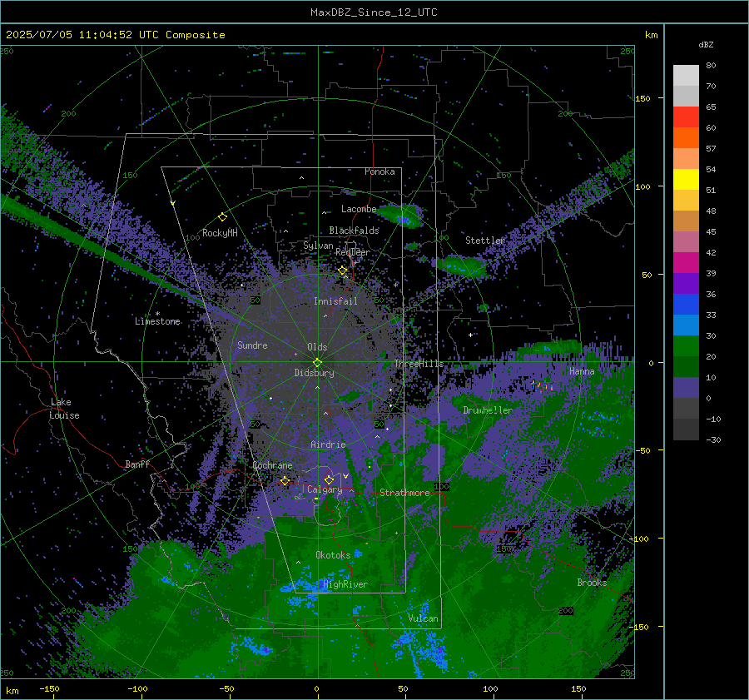Click the 57 value in the dBZ legend

[x=711, y=149]
